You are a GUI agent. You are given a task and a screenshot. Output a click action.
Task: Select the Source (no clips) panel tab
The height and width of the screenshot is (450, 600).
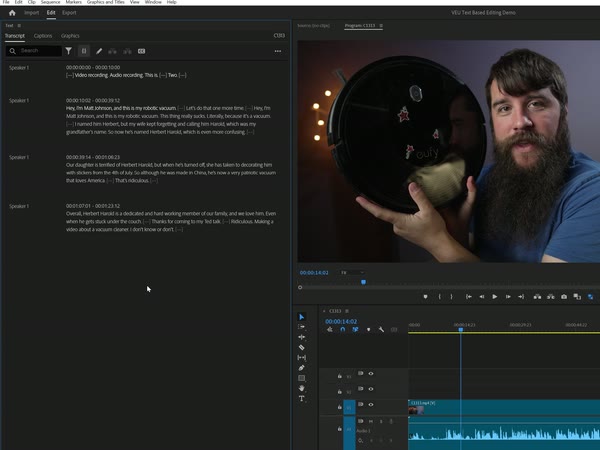click(313, 26)
